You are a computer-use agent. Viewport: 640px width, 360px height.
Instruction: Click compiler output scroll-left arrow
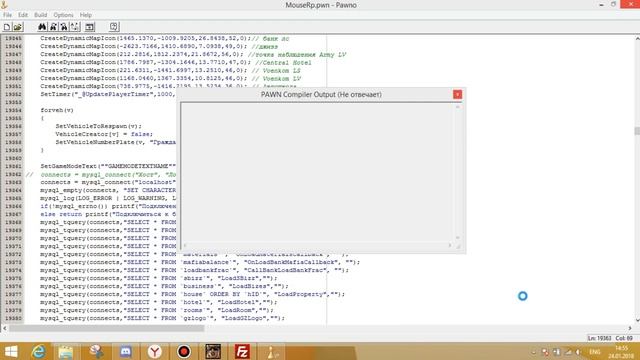185,245
